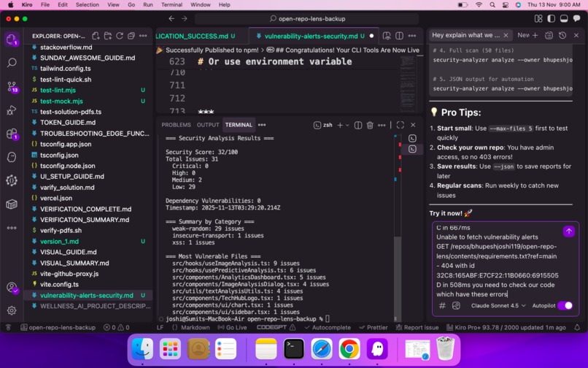The image size is (588, 368).
Task: Start a new chat session with plus icon
Action: click(535, 35)
